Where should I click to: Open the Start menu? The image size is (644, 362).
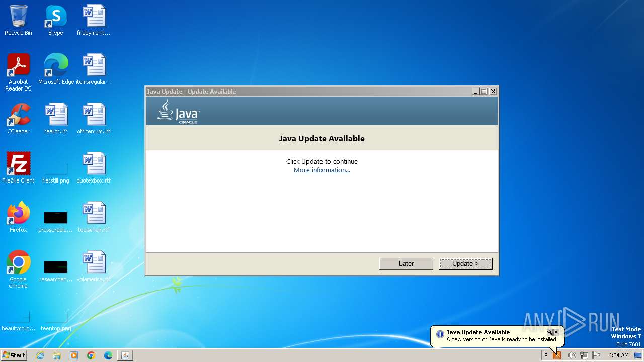14,355
